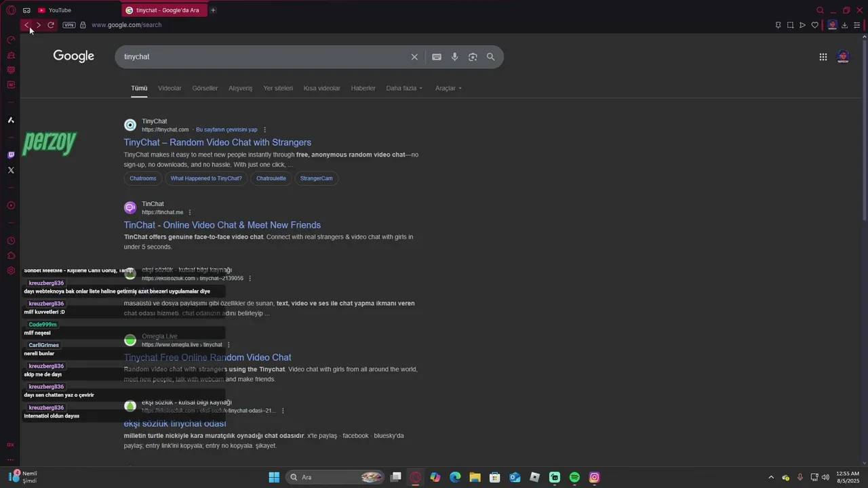Reload the current Google page
The width and height of the screenshot is (868, 488).
point(51,25)
